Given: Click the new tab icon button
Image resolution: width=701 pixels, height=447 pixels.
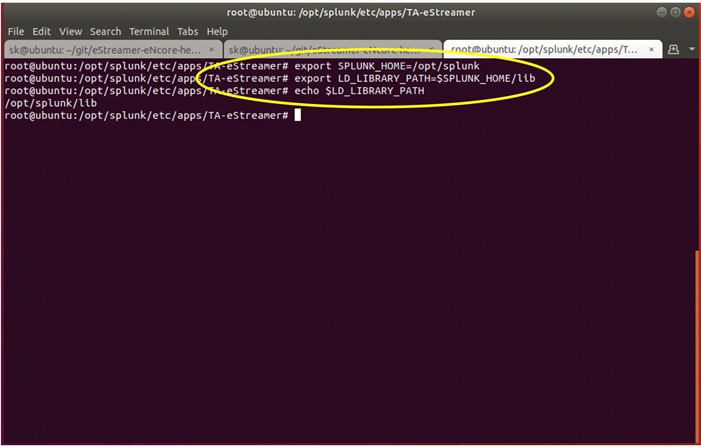Looking at the screenshot, I should tap(673, 50).
